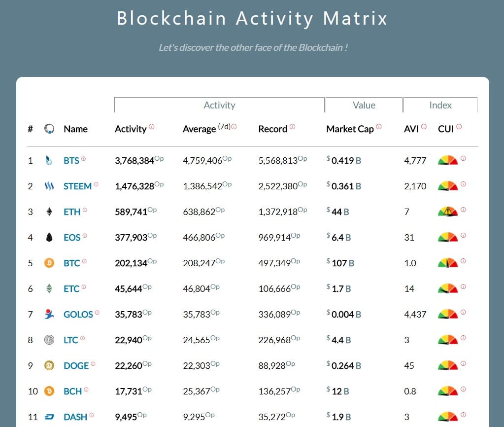The image size is (504, 427).
Task: Click the STEEM coin logo icon
Action: click(x=48, y=186)
